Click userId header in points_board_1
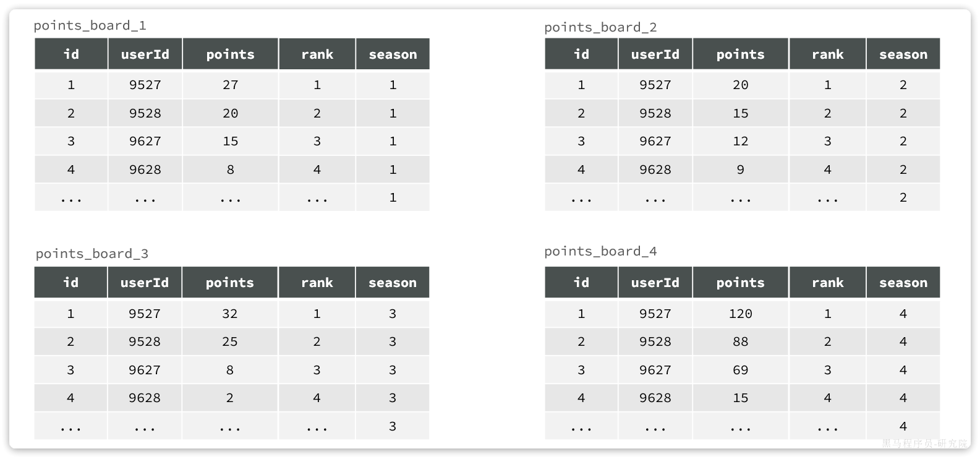The width and height of the screenshot is (980, 459). pos(145,54)
